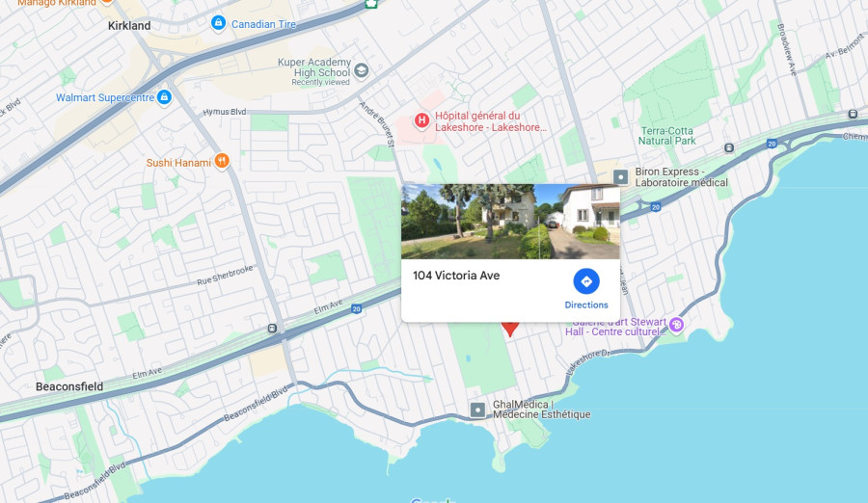868x503 pixels.
Task: Select the red hospital H marker
Action: tap(421, 120)
